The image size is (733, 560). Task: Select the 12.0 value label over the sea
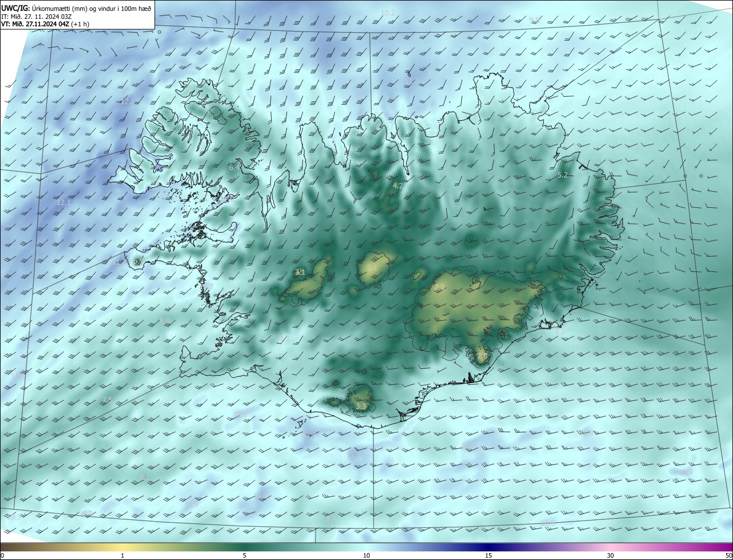[128, 101]
